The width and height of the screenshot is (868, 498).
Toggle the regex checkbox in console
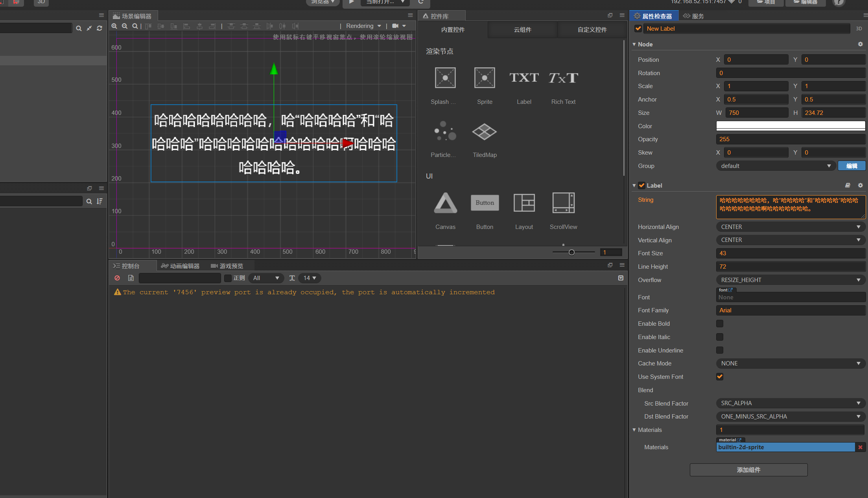(228, 278)
